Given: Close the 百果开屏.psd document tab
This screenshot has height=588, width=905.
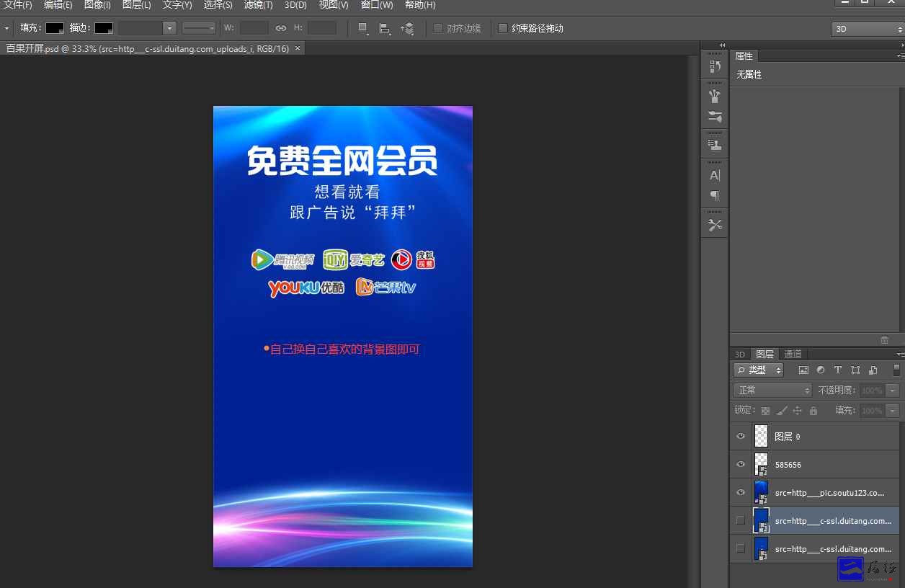Looking at the screenshot, I should pos(298,48).
